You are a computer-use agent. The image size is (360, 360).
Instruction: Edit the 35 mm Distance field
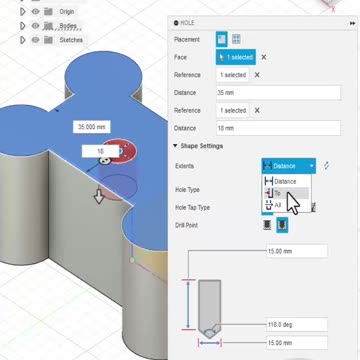pos(278,93)
